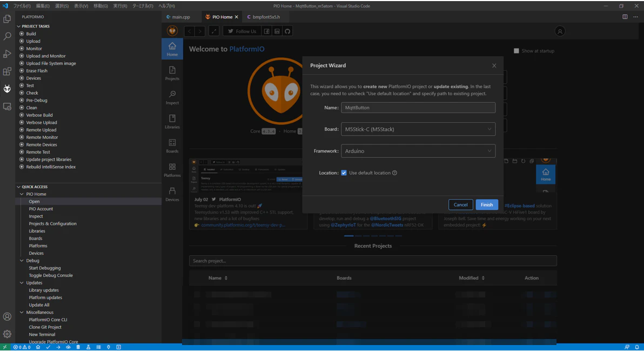Viewport: 644px width, 351px height.
Task: Click the clean trash icon in the status bar
Action: click(x=78, y=347)
